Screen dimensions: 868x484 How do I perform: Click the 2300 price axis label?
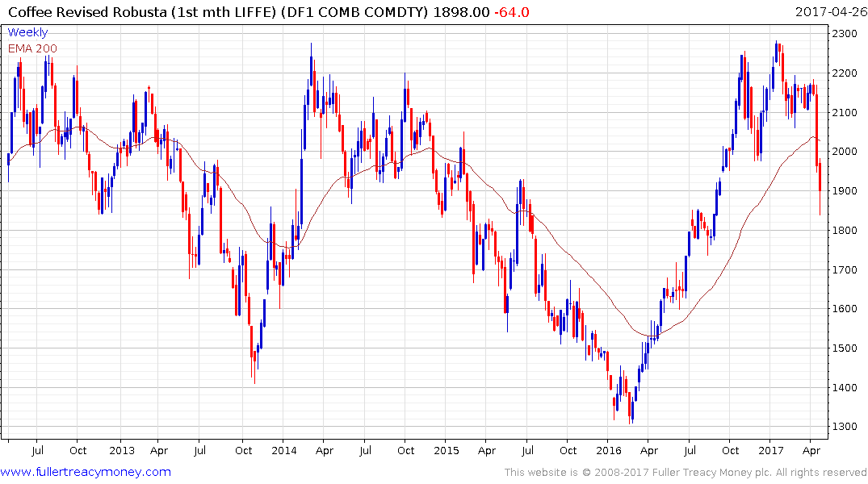[x=845, y=34]
